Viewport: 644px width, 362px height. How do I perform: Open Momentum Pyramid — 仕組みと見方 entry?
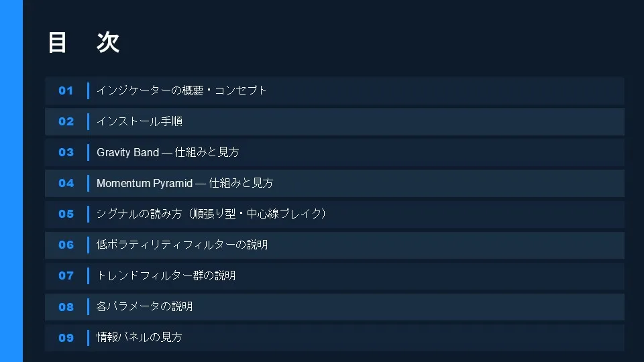click(x=184, y=183)
